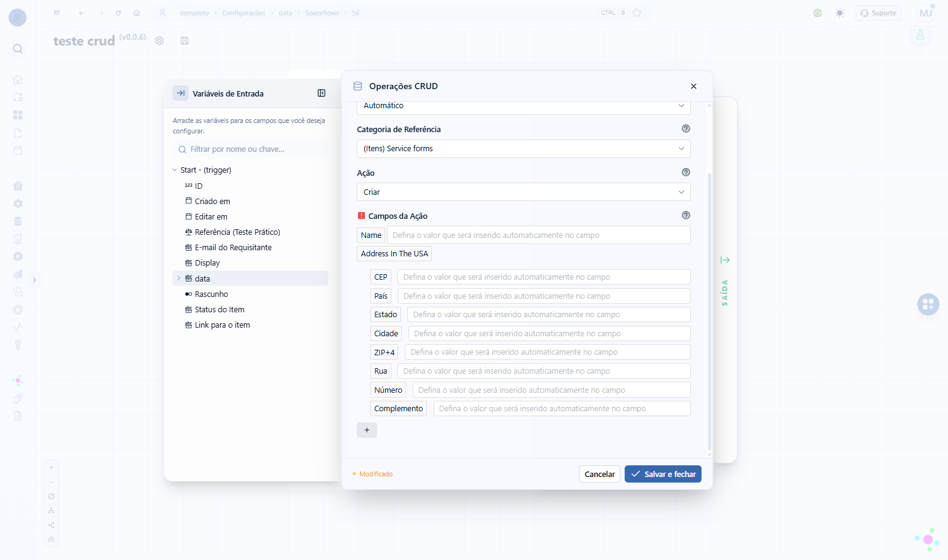Image resolution: width=948 pixels, height=560 pixels.
Task: Click the Cidade value input field
Action: [x=549, y=334]
